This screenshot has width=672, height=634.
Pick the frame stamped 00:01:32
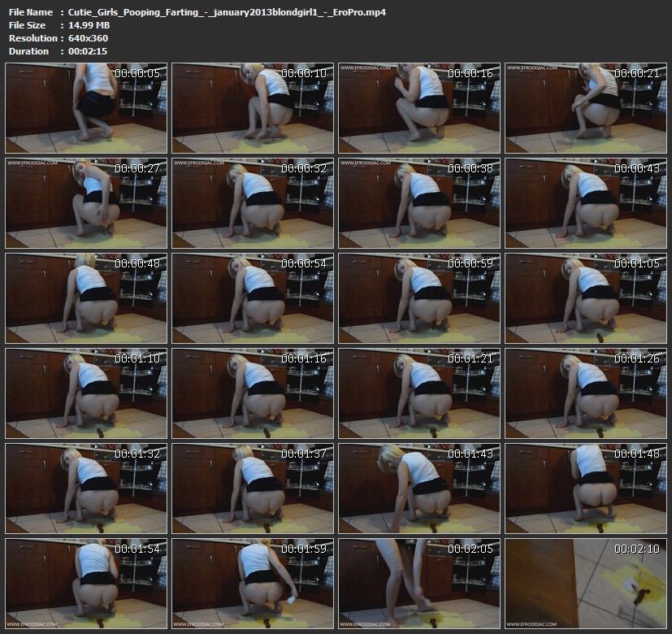click(x=86, y=488)
